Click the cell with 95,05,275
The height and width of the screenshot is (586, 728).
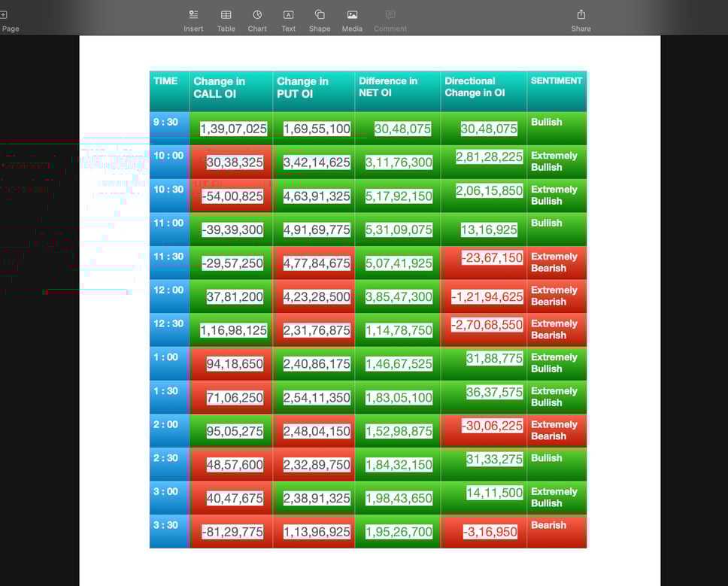tap(231, 430)
